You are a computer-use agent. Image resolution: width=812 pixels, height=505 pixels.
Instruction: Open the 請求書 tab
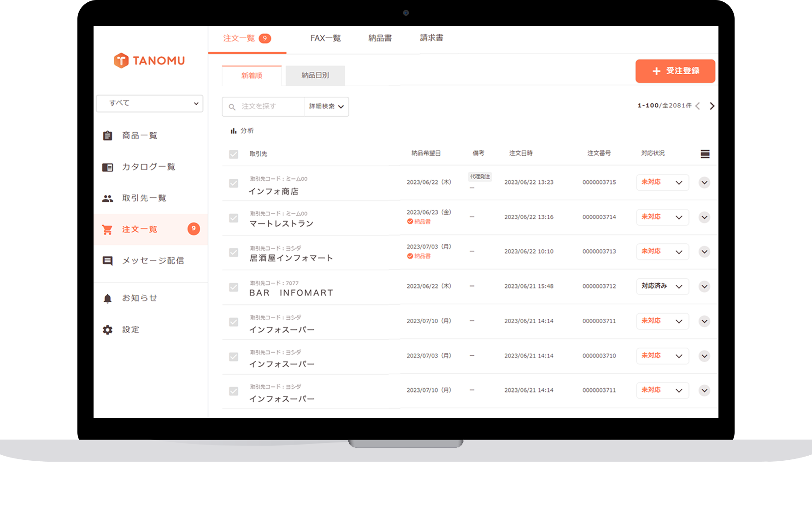tap(432, 38)
